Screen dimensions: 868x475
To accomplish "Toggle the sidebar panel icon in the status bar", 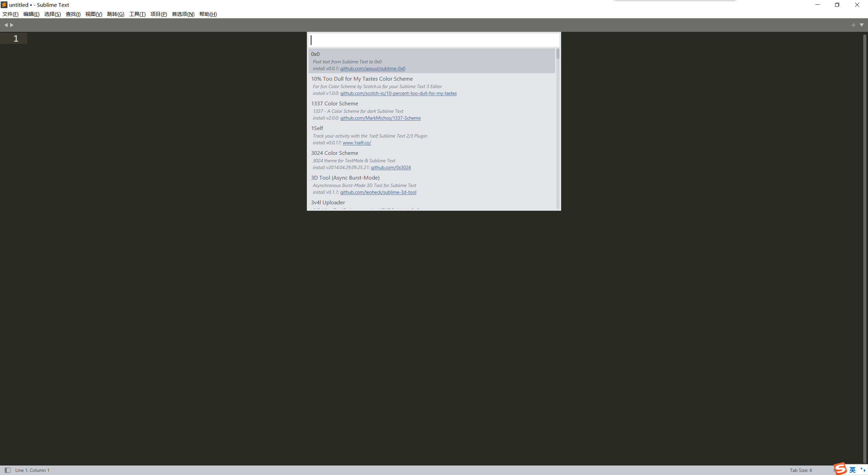I will pyautogui.click(x=7, y=470).
